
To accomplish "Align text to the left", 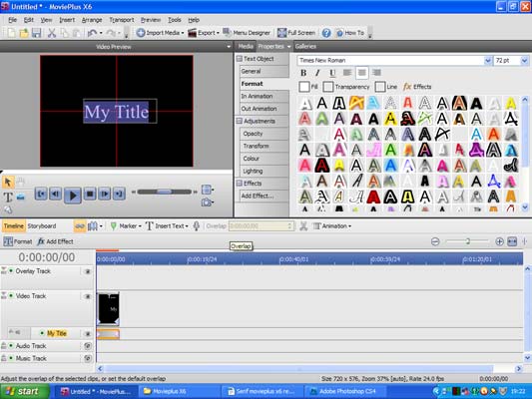I will (347, 72).
